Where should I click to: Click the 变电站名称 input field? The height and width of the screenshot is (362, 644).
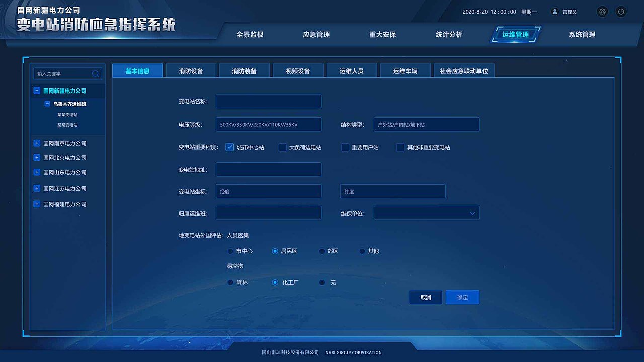[x=268, y=101]
